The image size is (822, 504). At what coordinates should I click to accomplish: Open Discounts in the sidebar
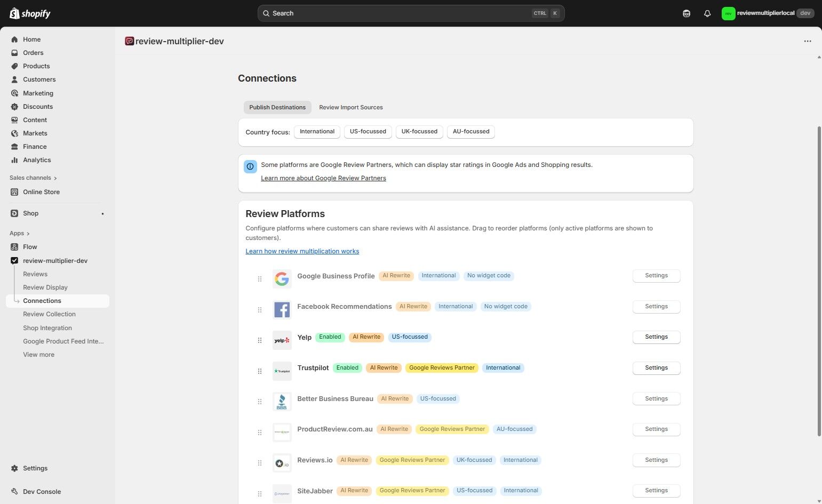(x=58, y=107)
